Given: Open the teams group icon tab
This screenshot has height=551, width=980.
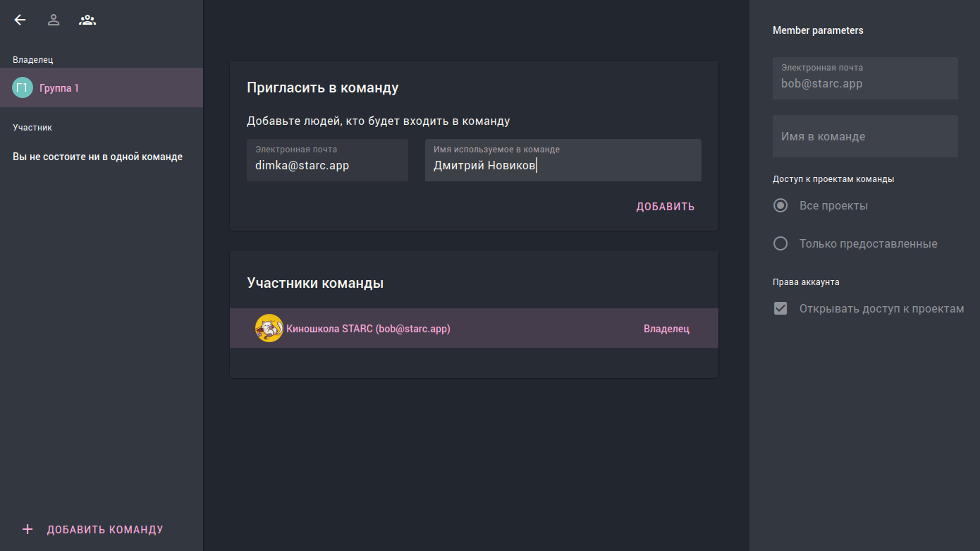Looking at the screenshot, I should pyautogui.click(x=87, y=20).
